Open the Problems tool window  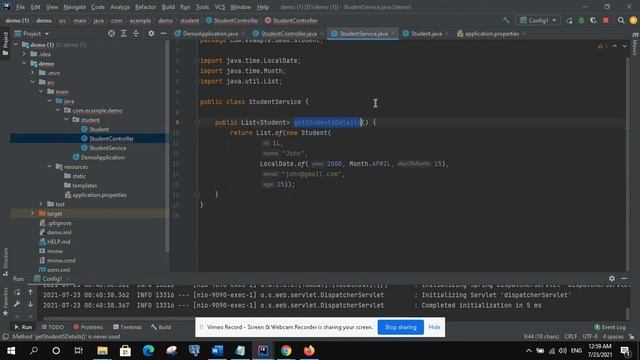88,327
